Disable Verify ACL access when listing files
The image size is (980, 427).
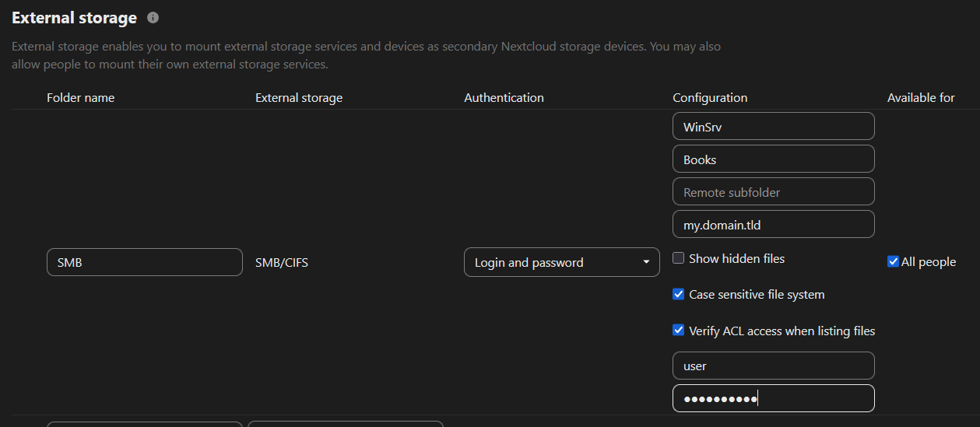coord(679,331)
